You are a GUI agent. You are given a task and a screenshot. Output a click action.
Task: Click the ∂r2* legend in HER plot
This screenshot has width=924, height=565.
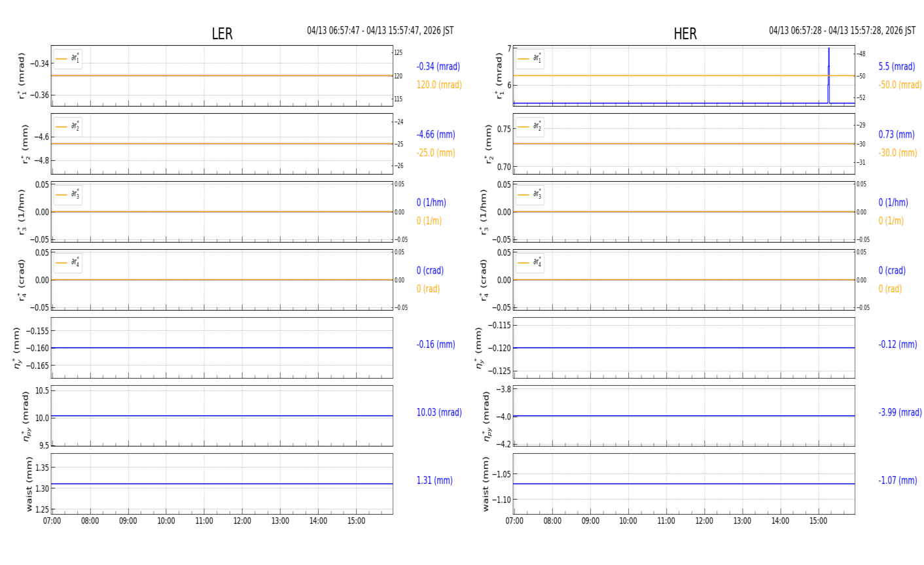coord(530,126)
